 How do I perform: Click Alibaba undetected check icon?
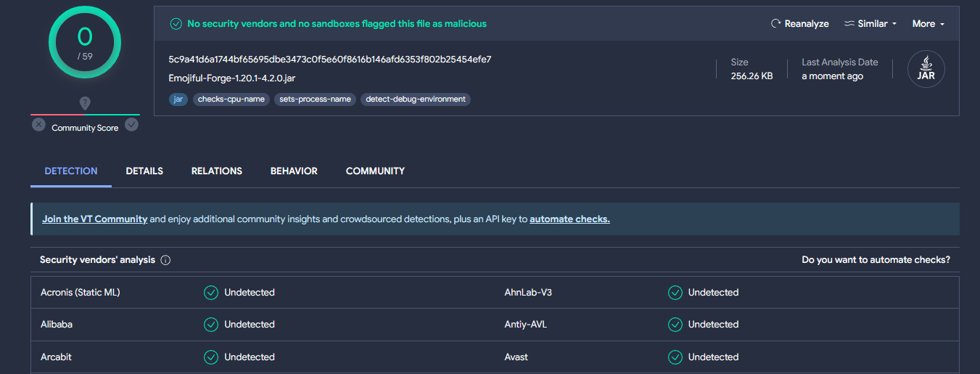(211, 325)
